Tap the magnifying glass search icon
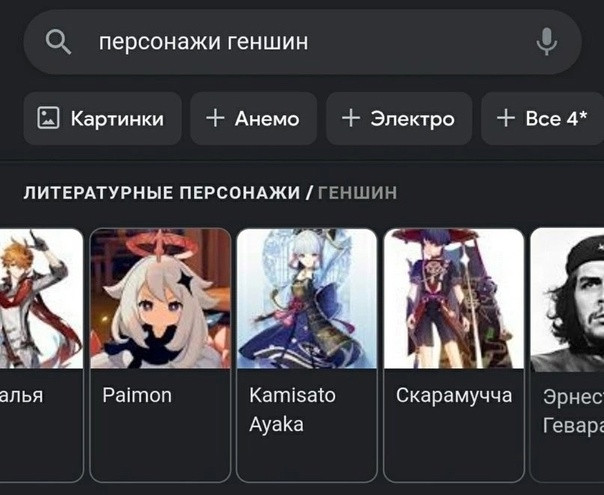604x495 pixels. point(58,42)
